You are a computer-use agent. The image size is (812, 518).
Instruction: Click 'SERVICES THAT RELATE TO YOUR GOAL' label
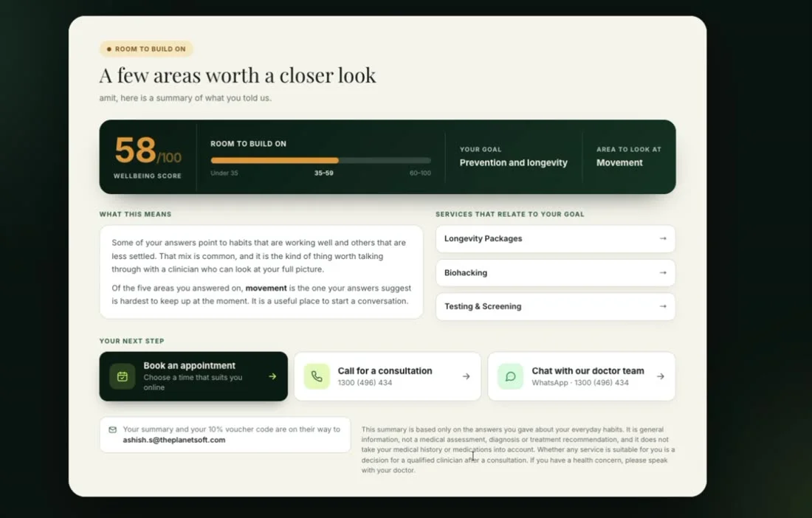point(509,214)
